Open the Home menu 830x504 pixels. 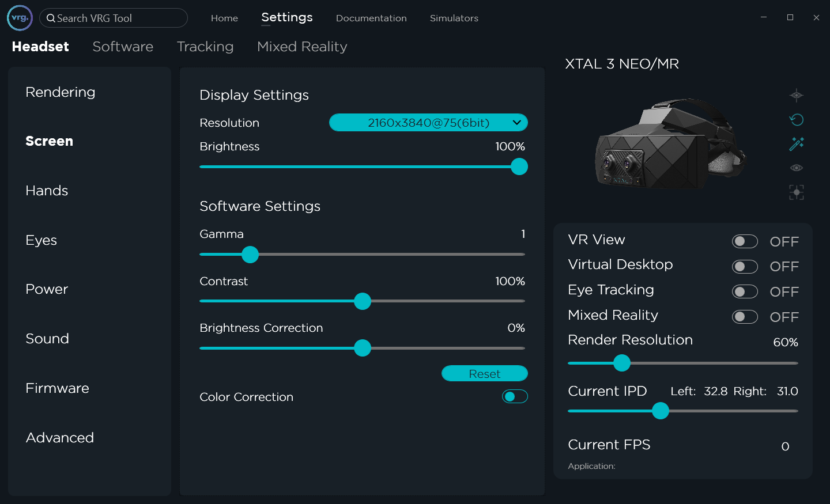pos(224,18)
